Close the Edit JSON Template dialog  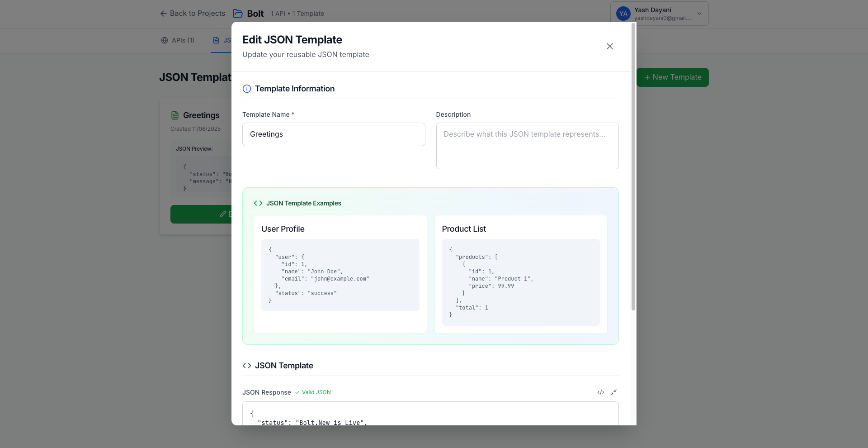tap(609, 46)
